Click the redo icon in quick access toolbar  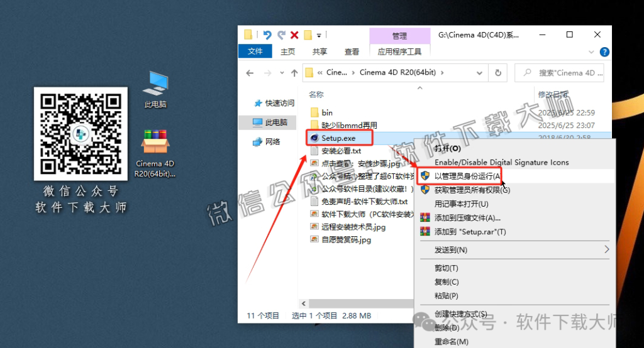281,35
